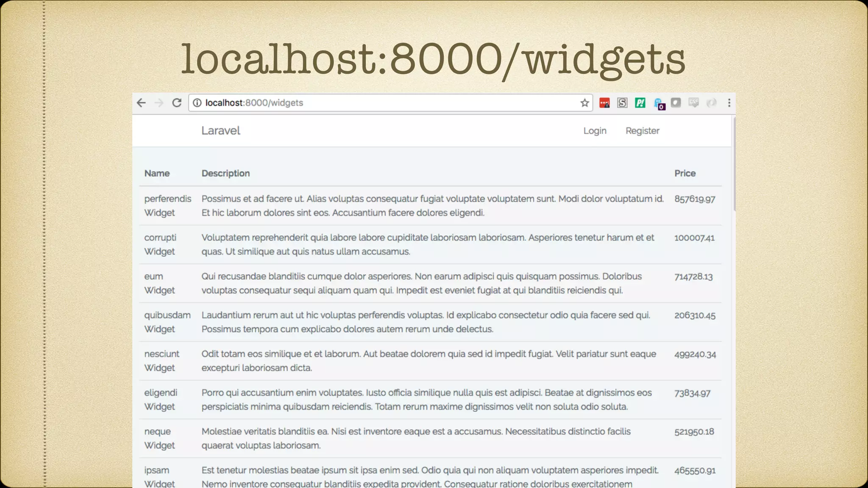Go back with the browser back arrow
Viewport: 868px width, 488px height.
click(141, 103)
